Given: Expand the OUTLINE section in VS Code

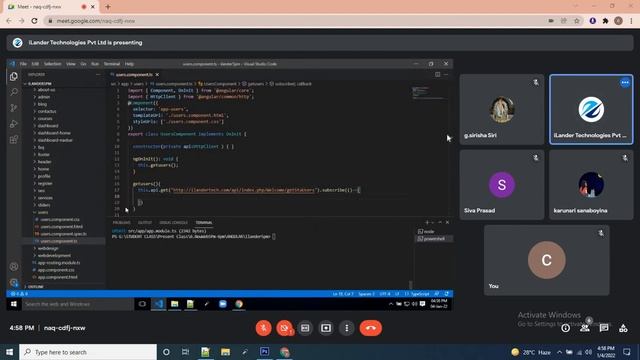Looking at the screenshot, I should click(x=36, y=287).
